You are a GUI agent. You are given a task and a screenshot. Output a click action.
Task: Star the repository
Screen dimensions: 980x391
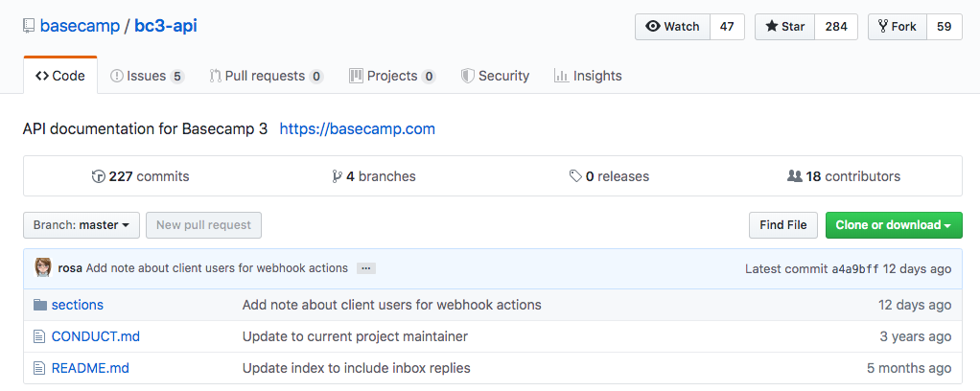tap(785, 26)
